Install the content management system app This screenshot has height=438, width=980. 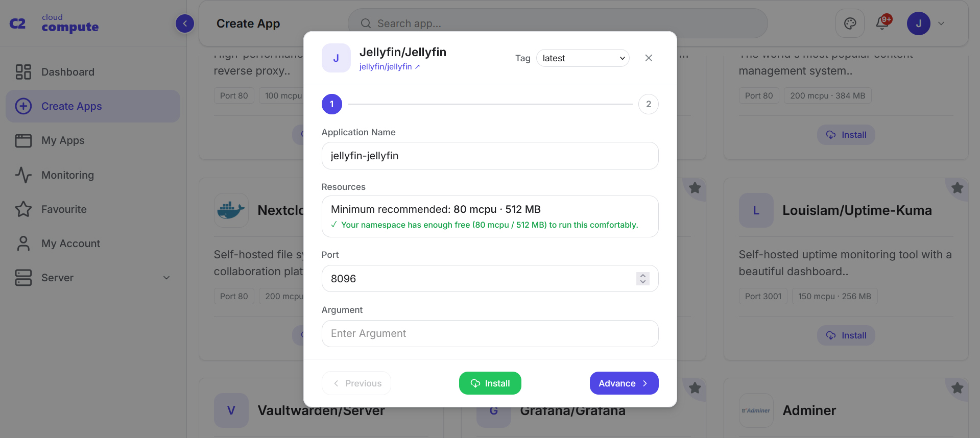click(846, 135)
